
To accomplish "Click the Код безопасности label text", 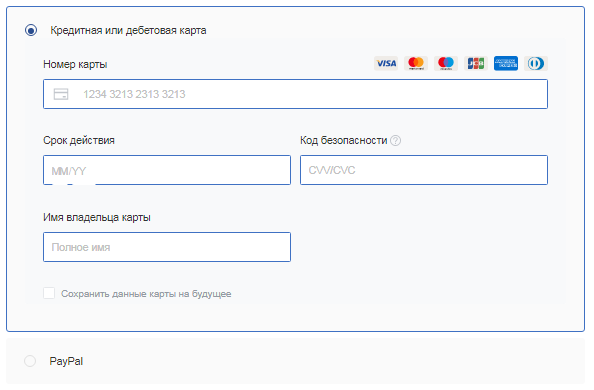I will pyautogui.click(x=344, y=140).
